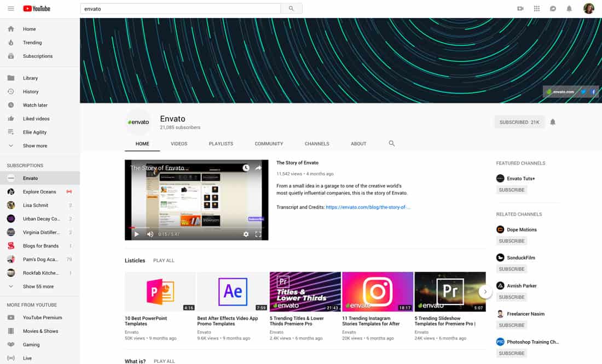
Task: Open the hamburger guide menu
Action: coord(11,9)
